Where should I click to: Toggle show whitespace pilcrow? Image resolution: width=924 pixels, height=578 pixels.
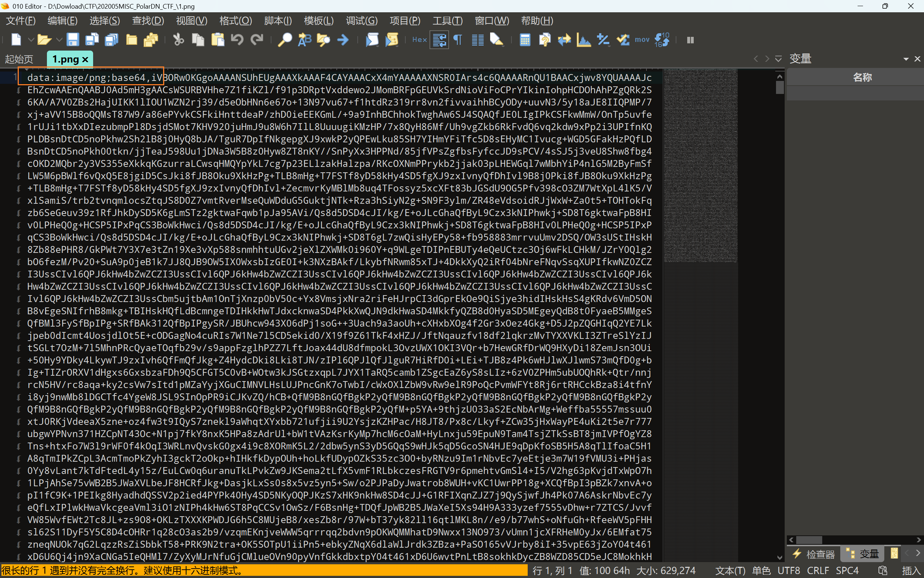point(457,39)
